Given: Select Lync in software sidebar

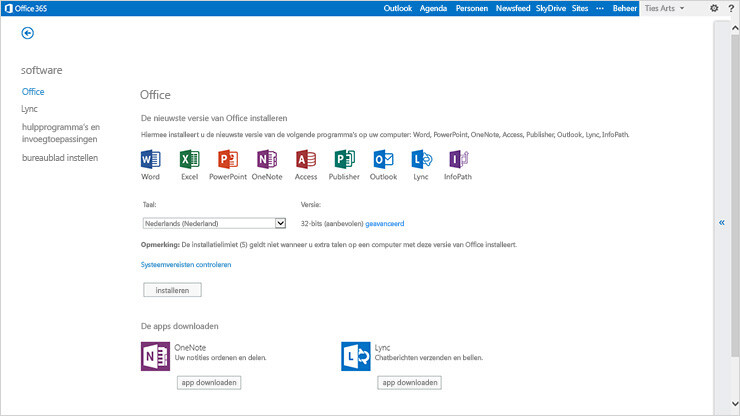Looking at the screenshot, I should [x=29, y=109].
